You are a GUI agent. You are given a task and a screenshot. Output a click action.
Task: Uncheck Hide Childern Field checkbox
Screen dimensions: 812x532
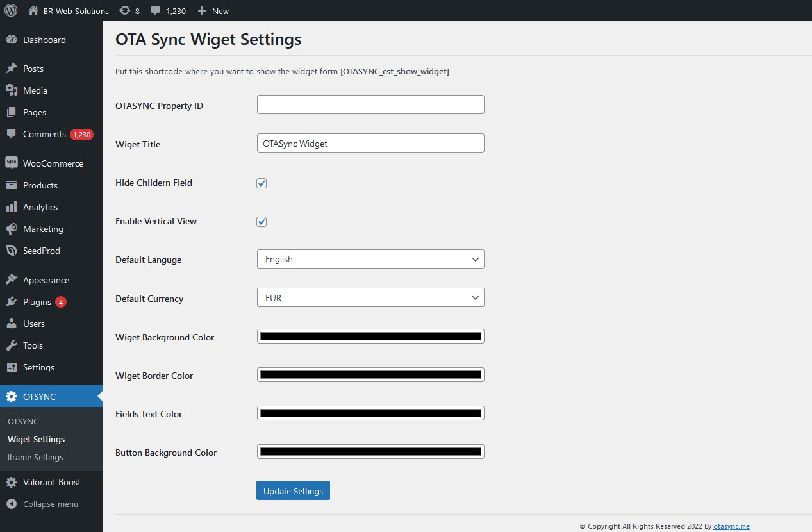point(261,183)
